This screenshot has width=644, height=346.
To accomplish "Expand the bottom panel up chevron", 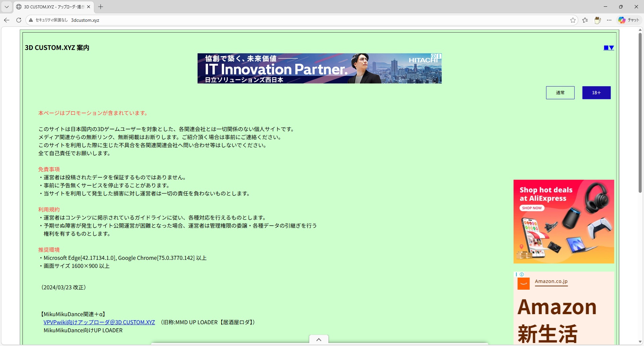I will (319, 340).
